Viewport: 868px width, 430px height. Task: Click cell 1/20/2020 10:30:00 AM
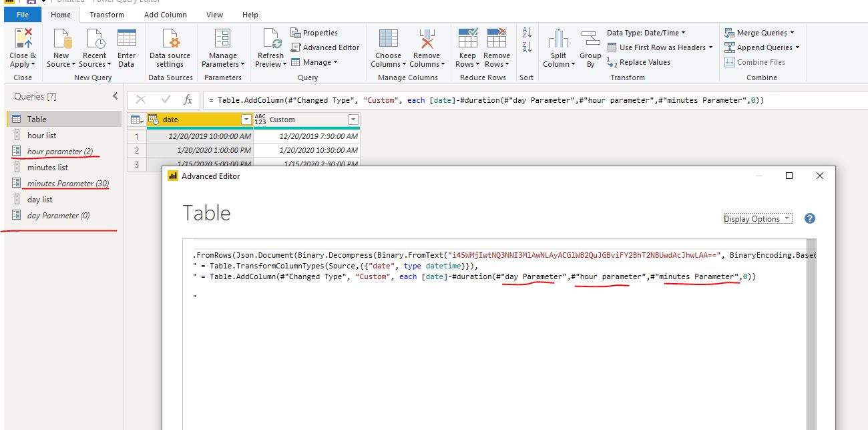pyautogui.click(x=306, y=150)
